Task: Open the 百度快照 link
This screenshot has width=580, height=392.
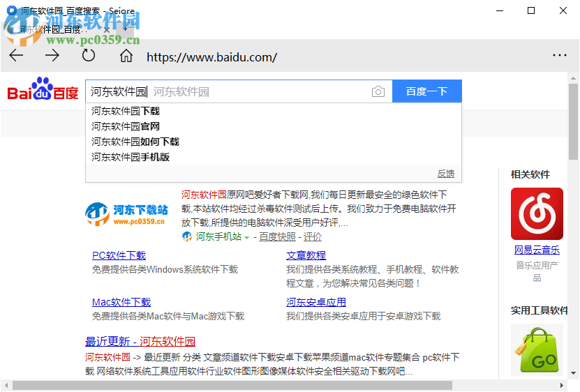Action: click(x=277, y=236)
